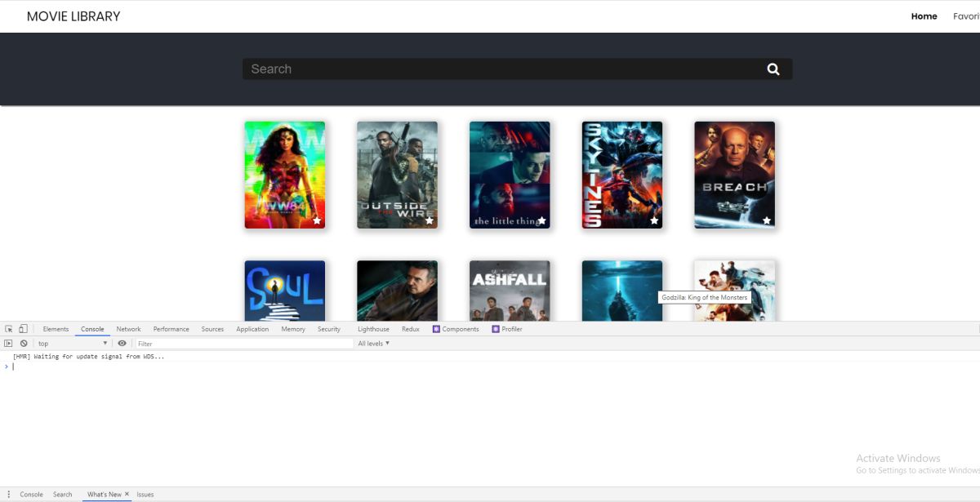Focus the console Filter field
The height and width of the screenshot is (502, 980).
243,344
